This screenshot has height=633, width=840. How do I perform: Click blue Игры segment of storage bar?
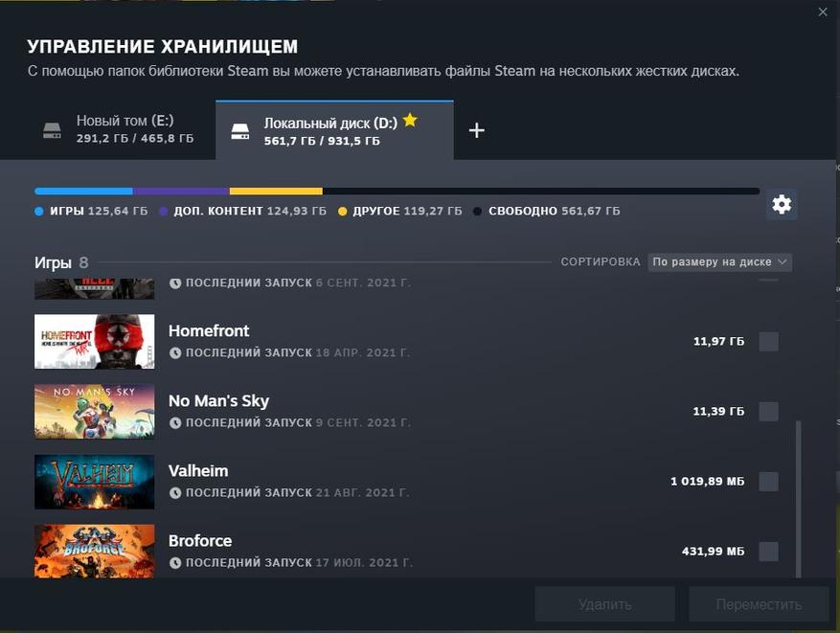(83, 192)
